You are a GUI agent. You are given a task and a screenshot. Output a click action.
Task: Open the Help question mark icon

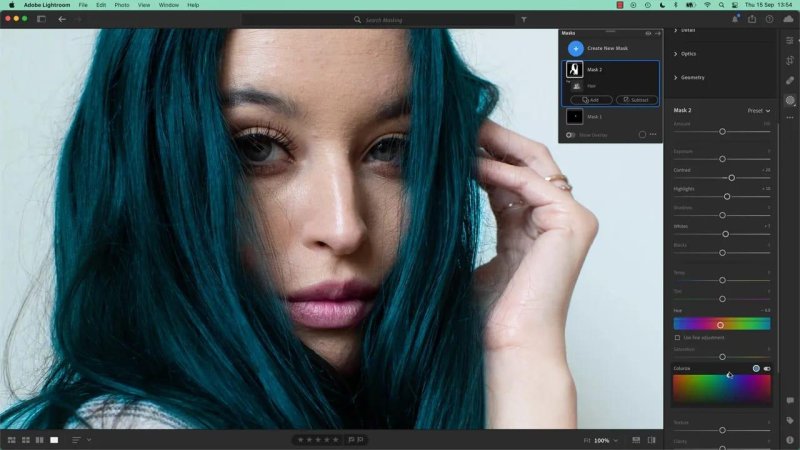click(769, 19)
